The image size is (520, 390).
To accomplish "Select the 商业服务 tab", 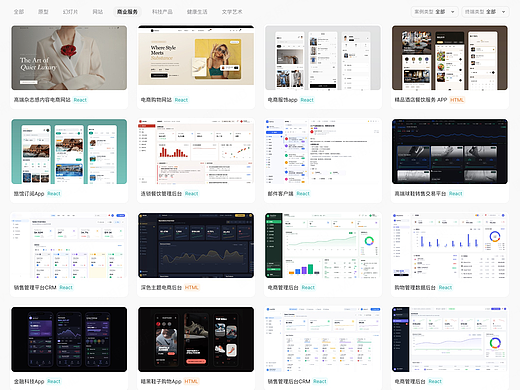I will [x=127, y=12].
